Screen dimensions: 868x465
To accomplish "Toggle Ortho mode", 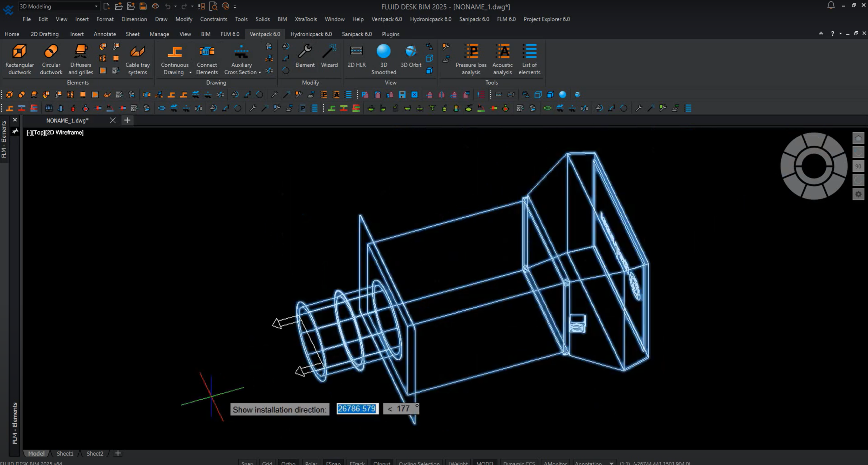I will (x=288, y=463).
